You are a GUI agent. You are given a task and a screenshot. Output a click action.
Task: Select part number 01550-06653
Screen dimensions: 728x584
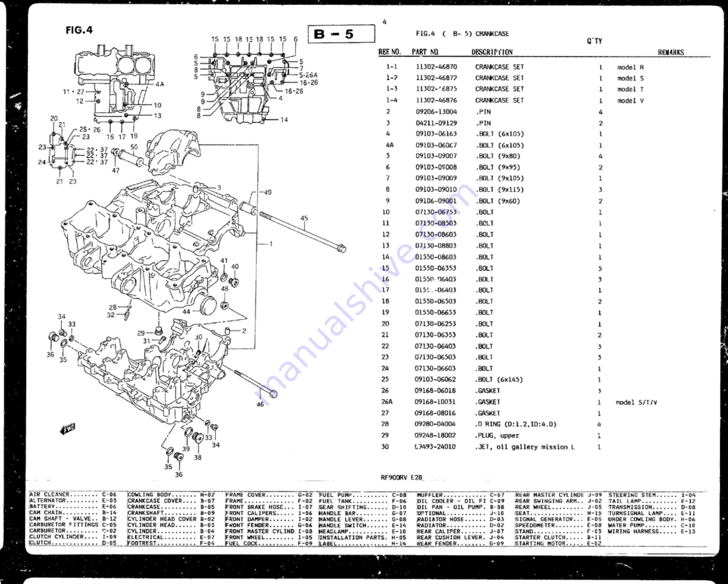(436, 312)
